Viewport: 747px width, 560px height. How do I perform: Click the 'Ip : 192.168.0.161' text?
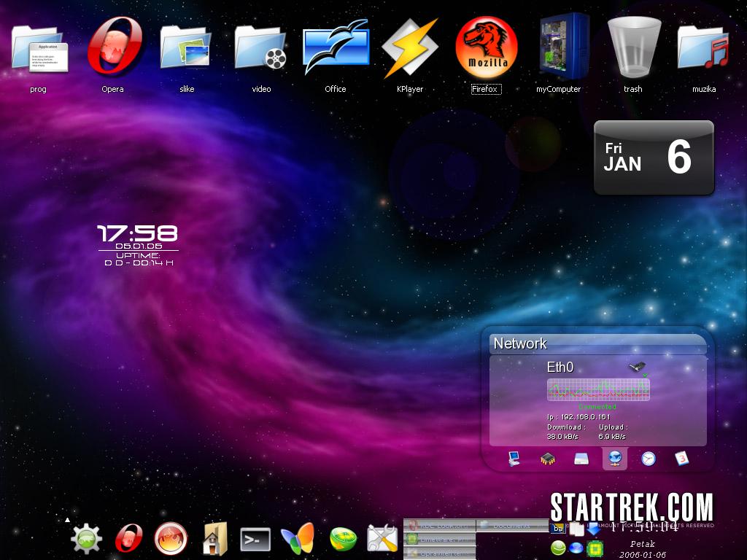click(x=578, y=416)
